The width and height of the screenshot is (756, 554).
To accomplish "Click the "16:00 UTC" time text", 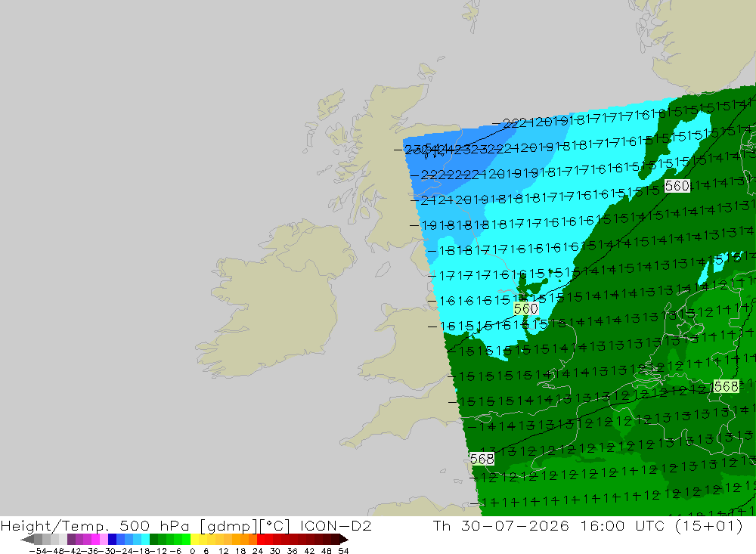I will coord(624,525).
